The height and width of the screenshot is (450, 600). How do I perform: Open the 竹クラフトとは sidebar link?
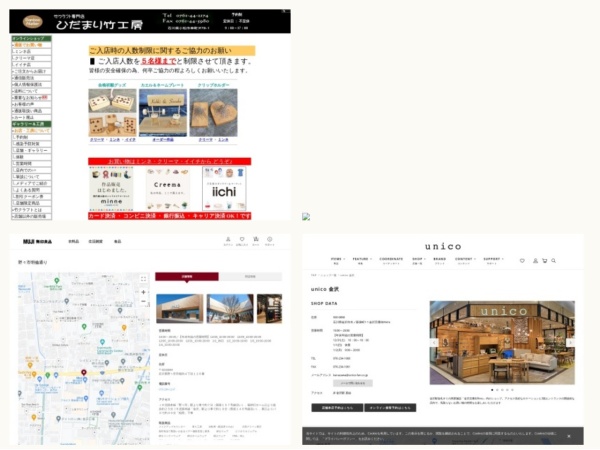tap(31, 210)
